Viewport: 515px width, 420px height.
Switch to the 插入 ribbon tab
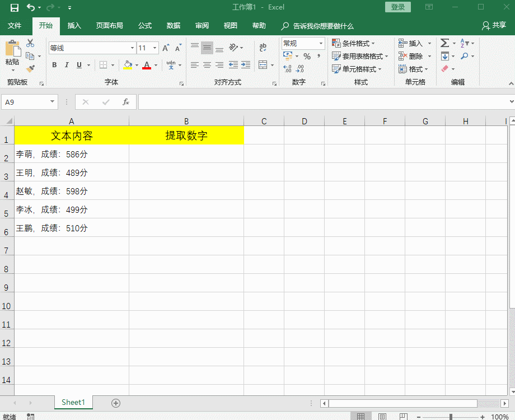click(74, 25)
